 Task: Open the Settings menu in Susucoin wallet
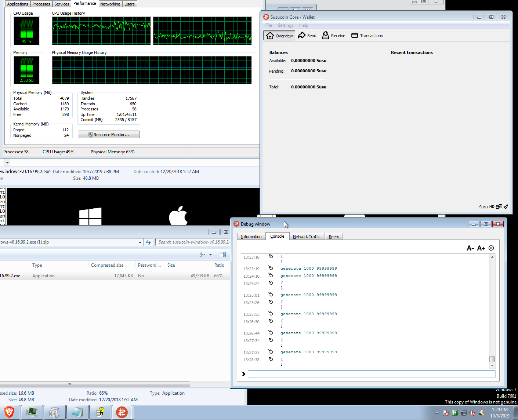coord(285,25)
